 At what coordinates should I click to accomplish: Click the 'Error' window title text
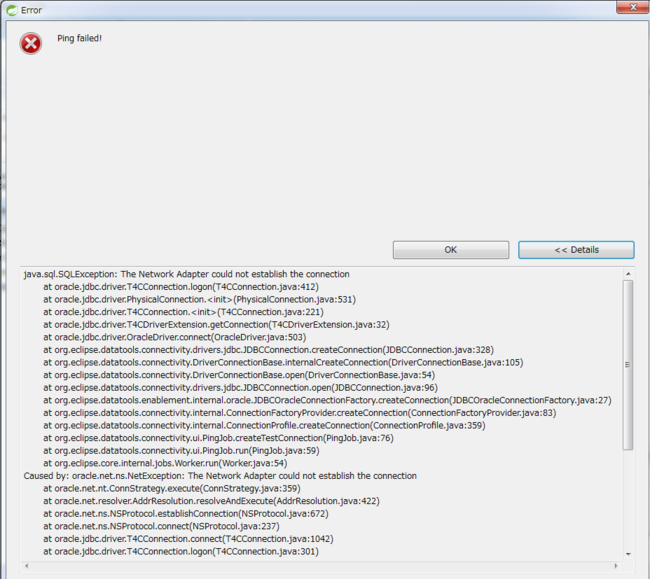click(32, 10)
